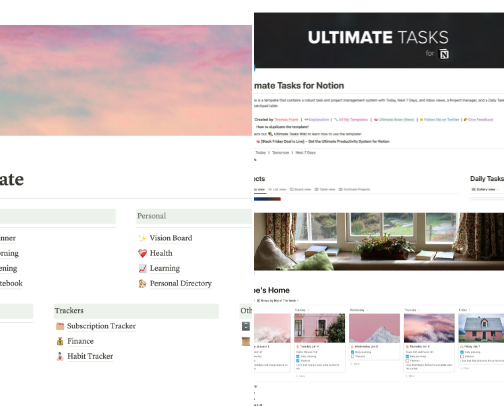Check Daily planning box on Tuesday card

298,356
